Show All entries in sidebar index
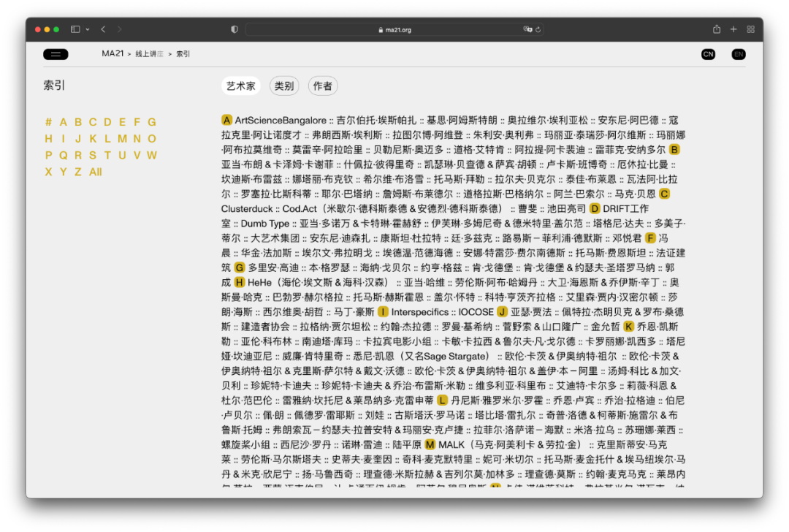This screenshot has width=789, height=532. 96,172
